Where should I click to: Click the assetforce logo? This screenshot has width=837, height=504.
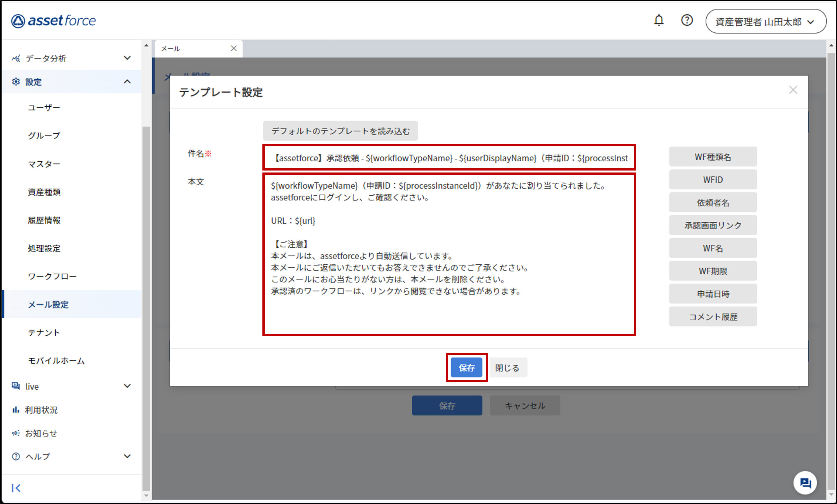(53, 21)
